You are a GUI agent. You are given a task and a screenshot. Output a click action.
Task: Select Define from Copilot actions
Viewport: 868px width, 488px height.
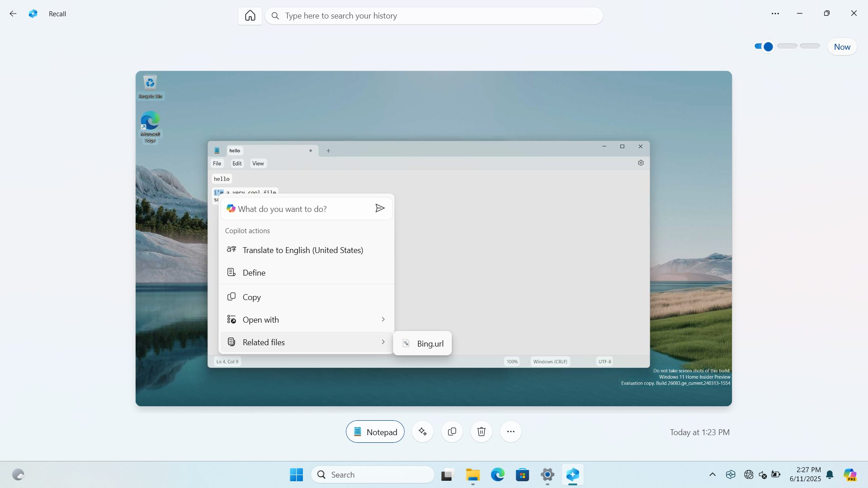coord(254,272)
